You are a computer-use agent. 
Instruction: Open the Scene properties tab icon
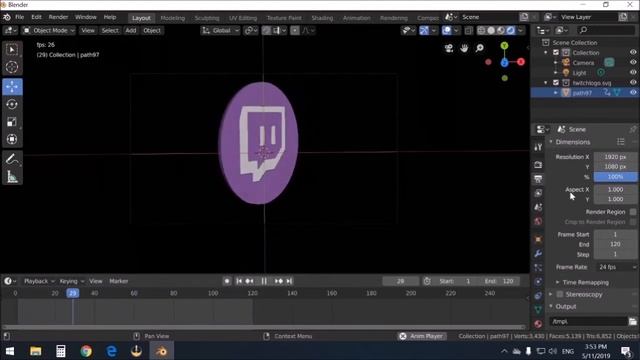(x=538, y=207)
